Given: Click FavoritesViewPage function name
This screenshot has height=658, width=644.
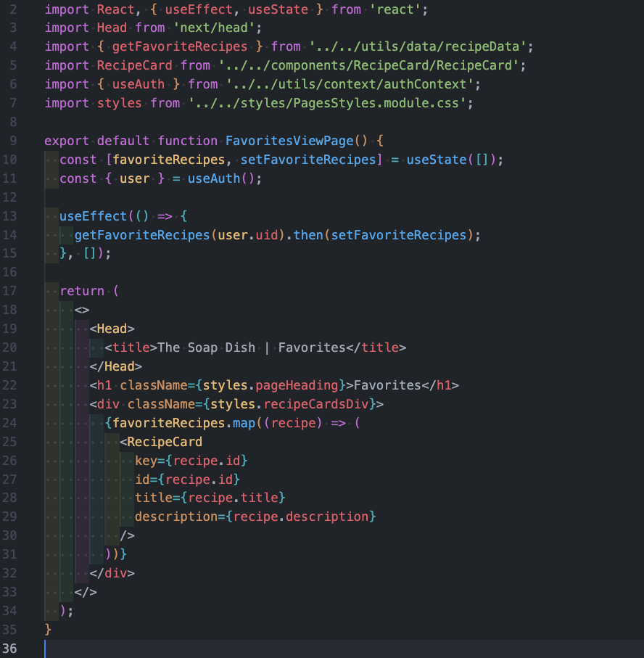Looking at the screenshot, I should [x=289, y=141].
